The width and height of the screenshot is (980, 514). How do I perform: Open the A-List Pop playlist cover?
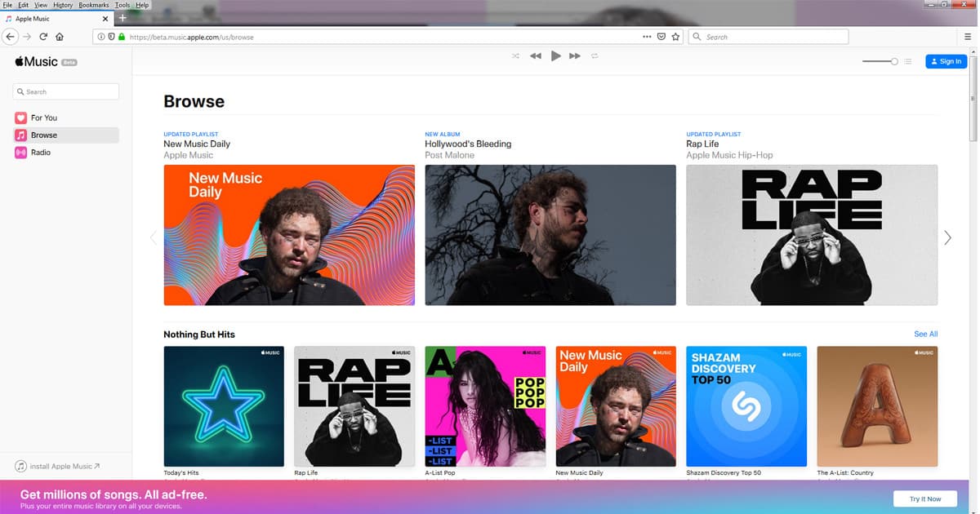tap(485, 406)
